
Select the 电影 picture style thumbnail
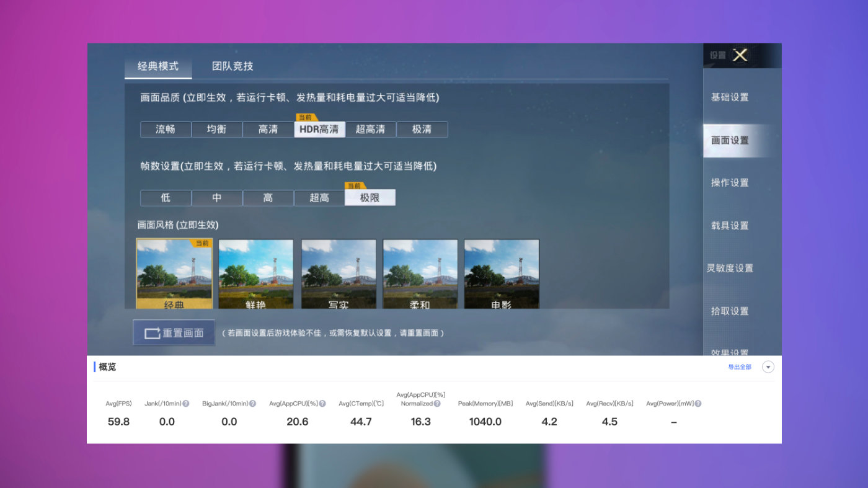click(x=502, y=273)
